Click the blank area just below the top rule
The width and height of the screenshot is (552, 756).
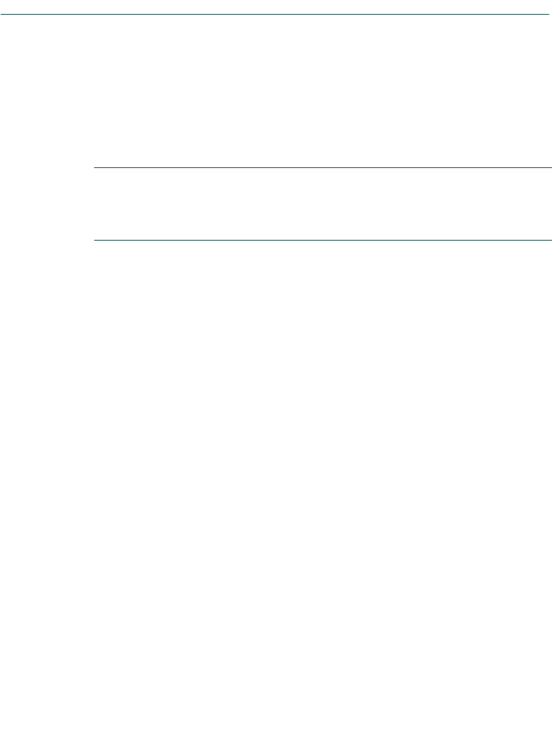click(276, 29)
